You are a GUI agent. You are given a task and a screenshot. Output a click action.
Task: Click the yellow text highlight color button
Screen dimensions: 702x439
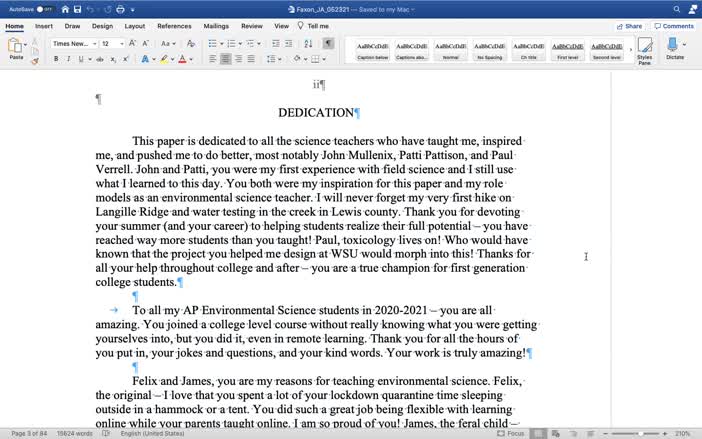click(164, 59)
